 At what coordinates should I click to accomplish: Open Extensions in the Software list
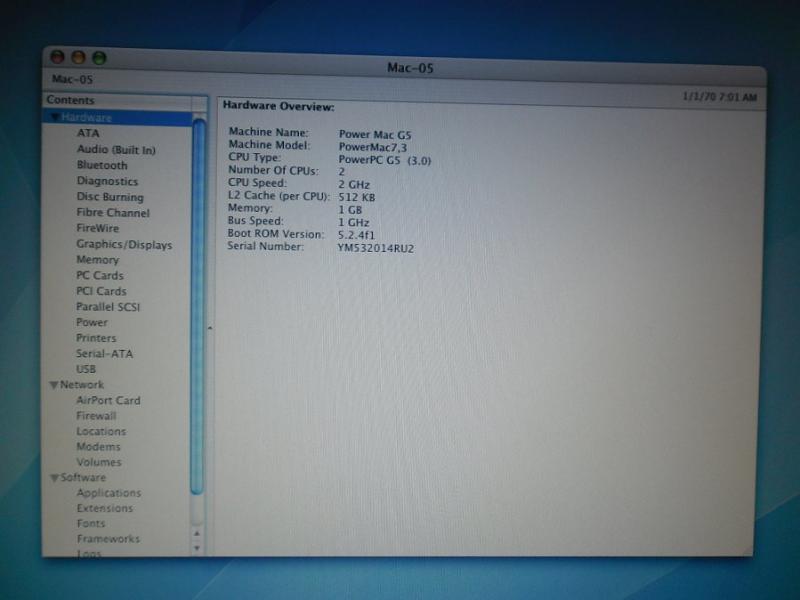pyautogui.click(x=105, y=508)
